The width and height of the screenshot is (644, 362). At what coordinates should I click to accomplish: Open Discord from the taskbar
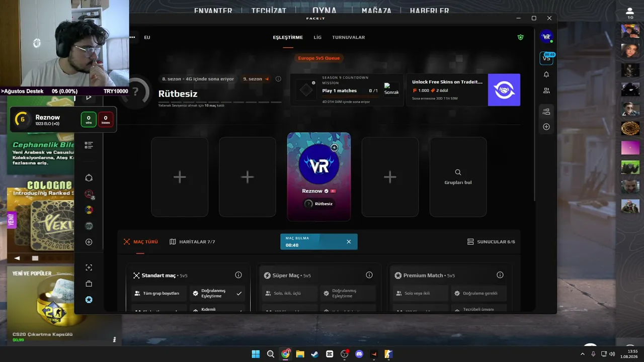359,354
